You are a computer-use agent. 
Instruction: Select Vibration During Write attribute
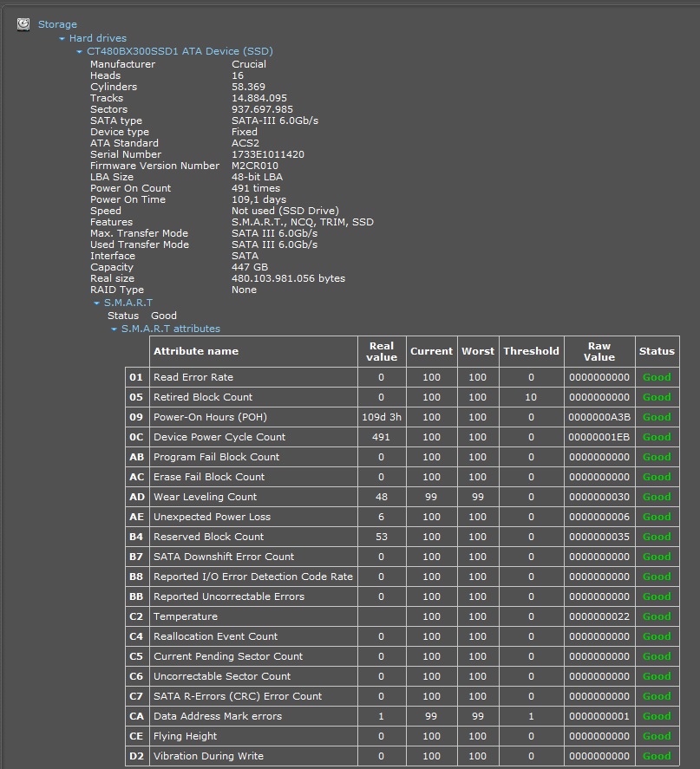point(208,756)
